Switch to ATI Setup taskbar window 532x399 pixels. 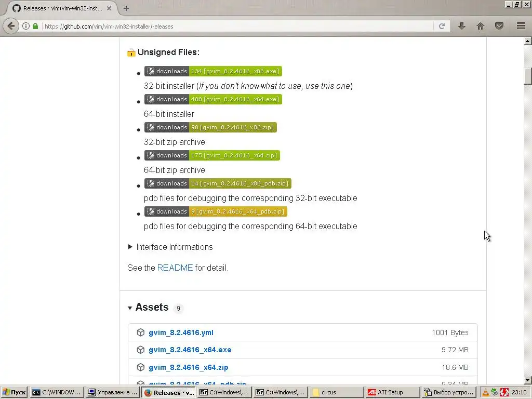(393, 392)
